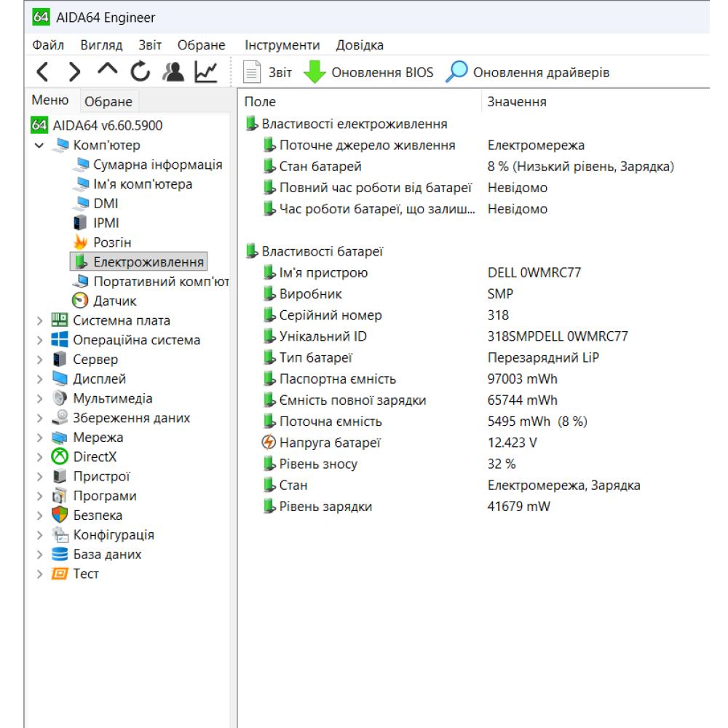Open the Довідка menu
Image resolution: width=728 pixels, height=728 pixels.
tap(360, 45)
